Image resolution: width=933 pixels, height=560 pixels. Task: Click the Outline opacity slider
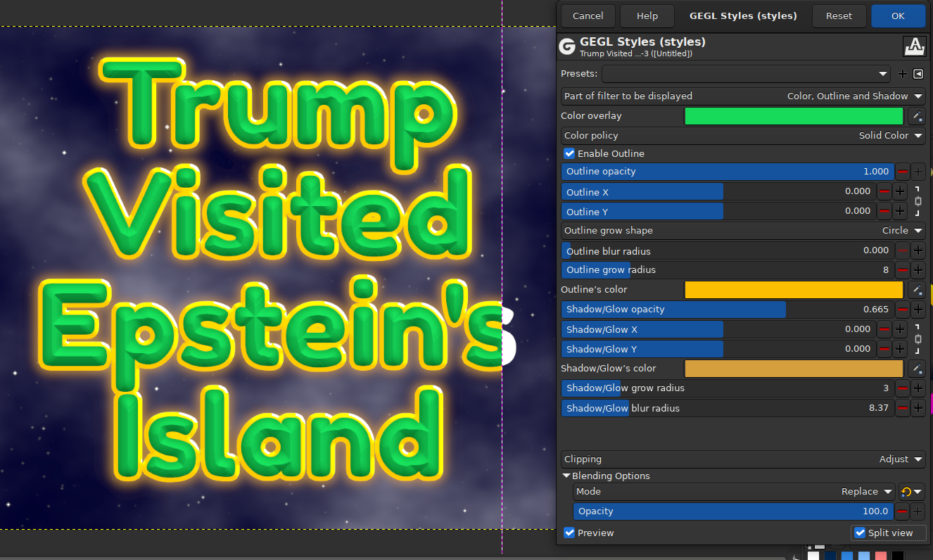[728, 172]
